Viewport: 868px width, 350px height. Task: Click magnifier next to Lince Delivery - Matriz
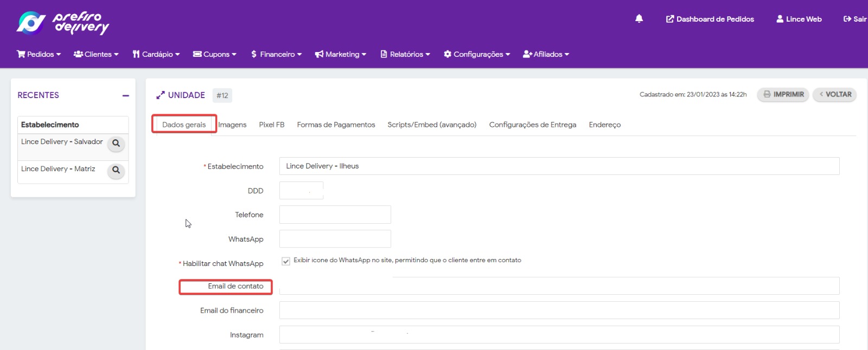click(x=116, y=170)
